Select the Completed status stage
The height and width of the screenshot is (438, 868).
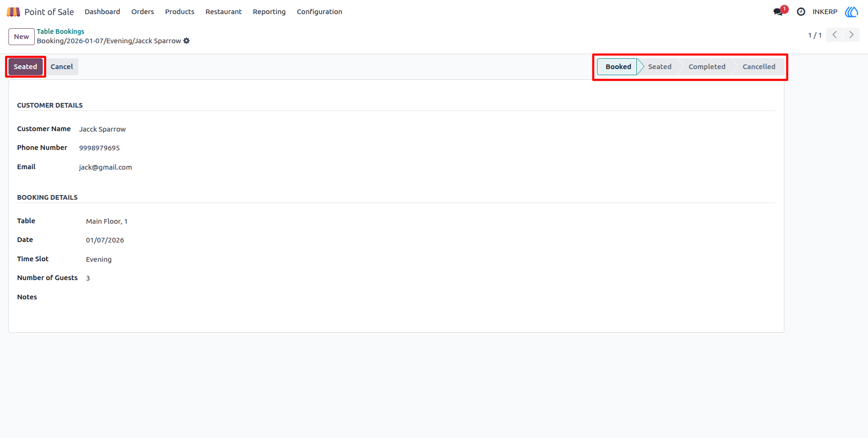coord(707,67)
